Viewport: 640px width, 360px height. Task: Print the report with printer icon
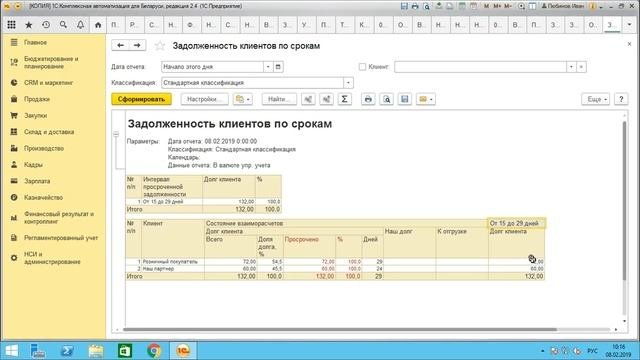pyautogui.click(x=368, y=99)
